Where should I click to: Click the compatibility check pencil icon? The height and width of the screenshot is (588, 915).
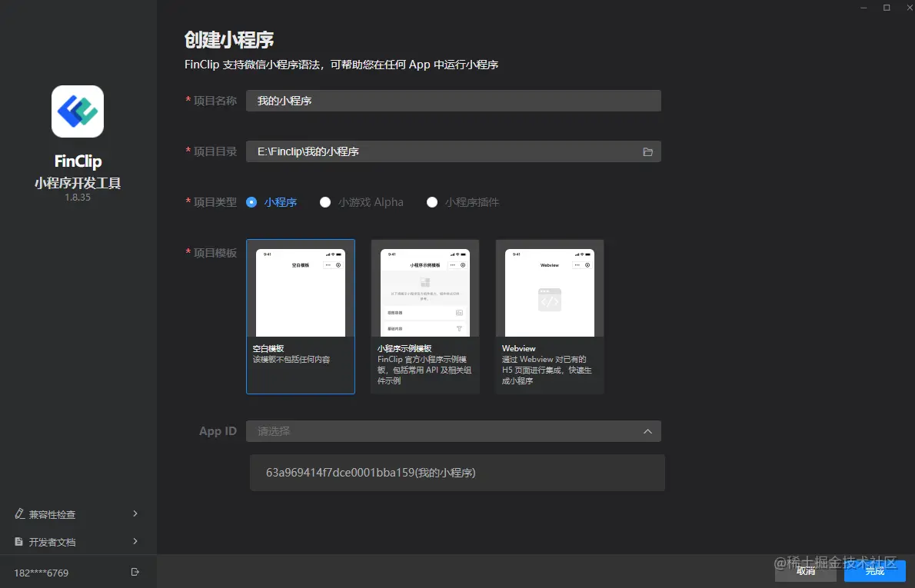coord(19,514)
